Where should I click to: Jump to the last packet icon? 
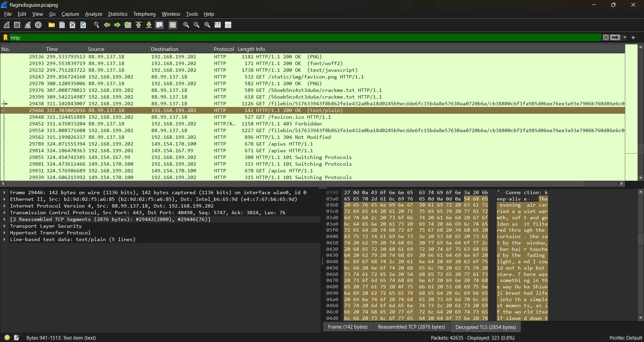[x=149, y=25]
